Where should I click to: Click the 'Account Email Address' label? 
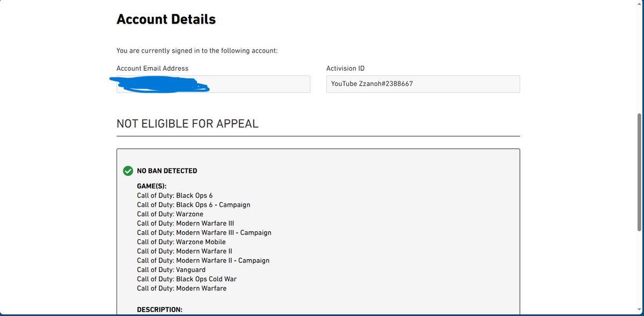point(152,68)
